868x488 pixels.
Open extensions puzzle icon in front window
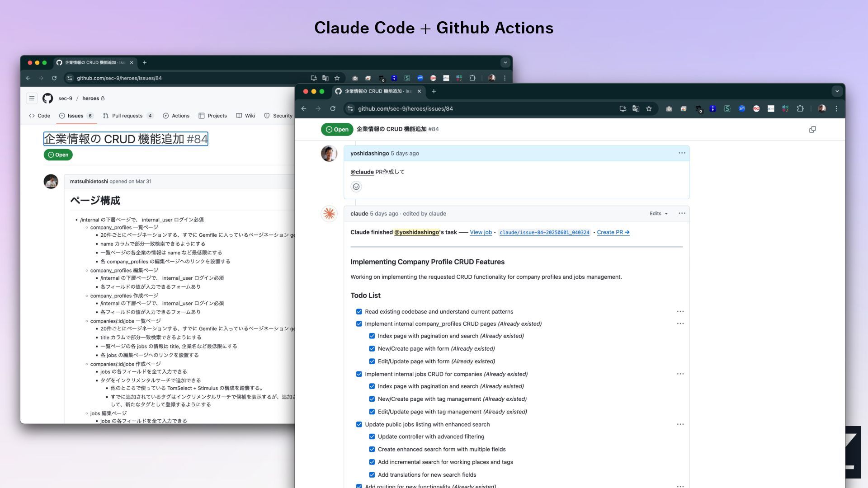click(800, 108)
